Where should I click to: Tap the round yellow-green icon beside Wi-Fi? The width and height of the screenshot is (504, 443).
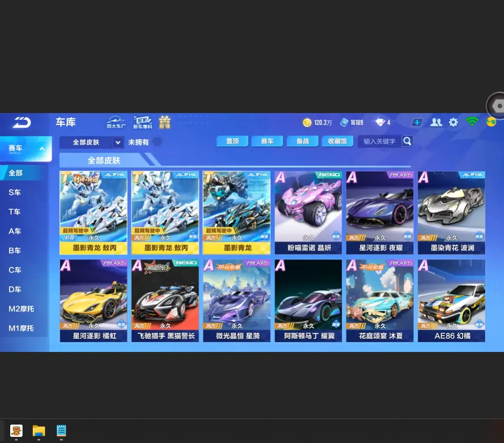tap(491, 122)
